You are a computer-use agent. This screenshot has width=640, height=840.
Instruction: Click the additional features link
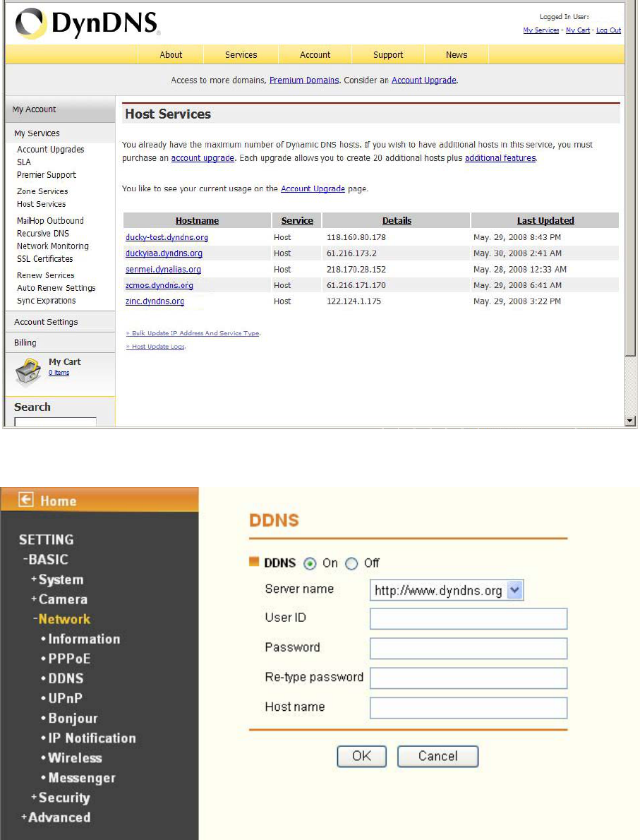(500, 158)
